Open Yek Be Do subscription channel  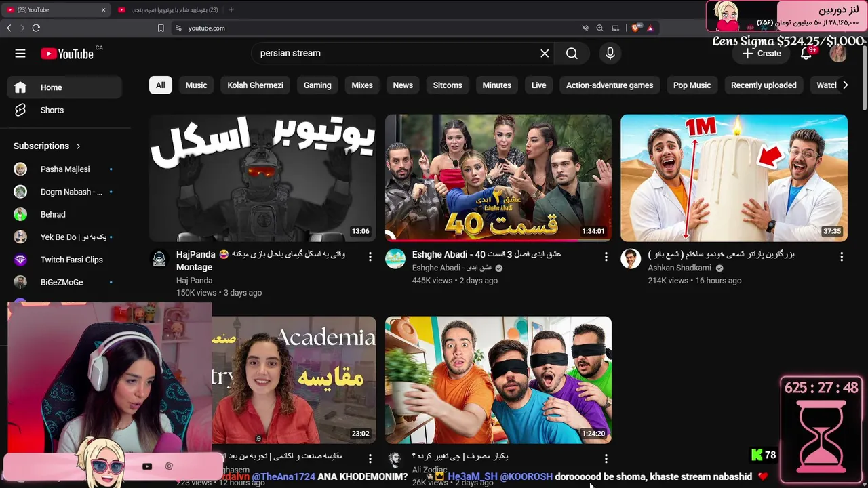coord(64,237)
